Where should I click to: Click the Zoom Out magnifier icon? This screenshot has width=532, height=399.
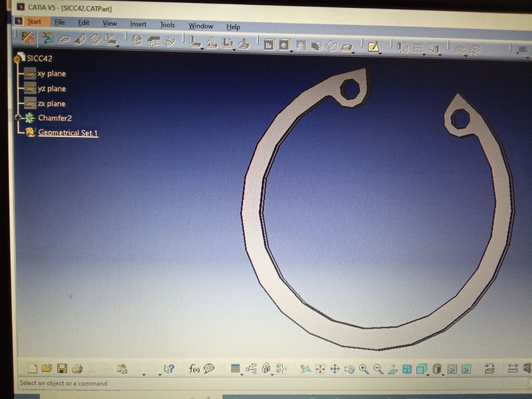click(378, 369)
